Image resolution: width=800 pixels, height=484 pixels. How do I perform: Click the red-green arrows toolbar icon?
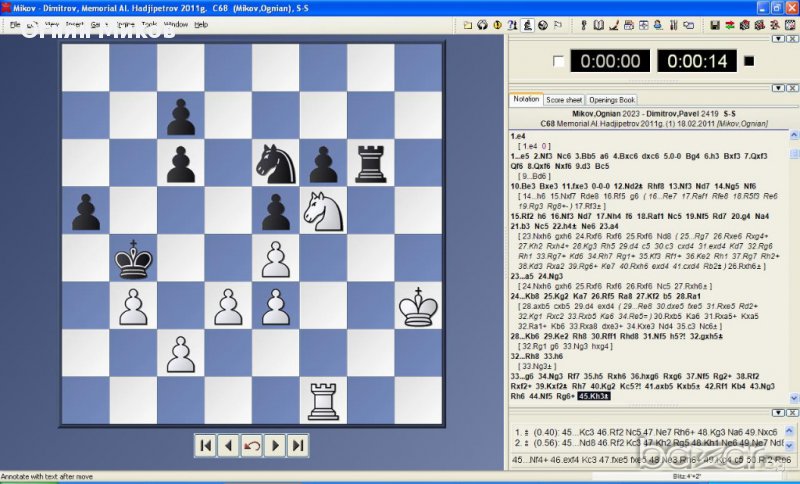pos(730,25)
